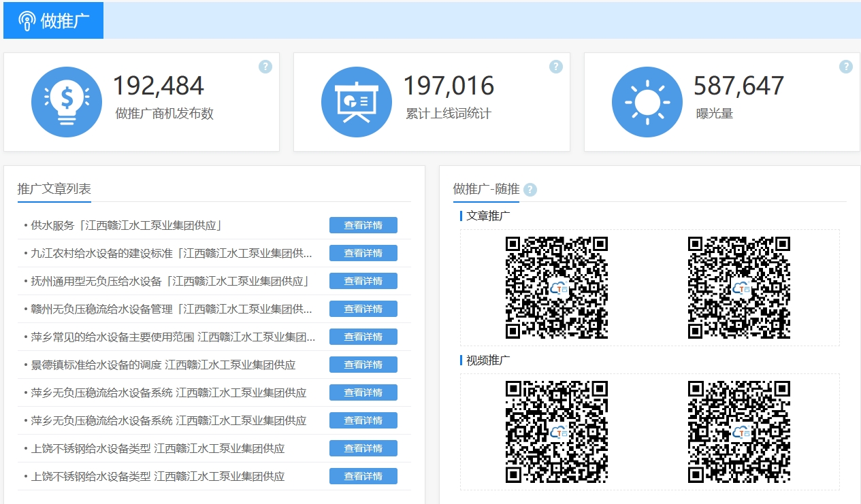
Task: Open article 萍乡常见的给水设备主要使用范围
Action: [173, 337]
